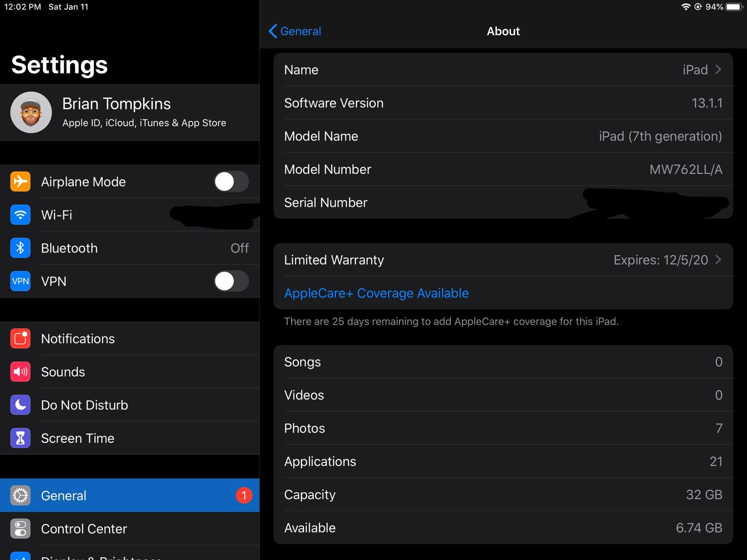Tap the Wi-Fi icon in sidebar
The width and height of the screenshot is (747, 560).
(20, 215)
